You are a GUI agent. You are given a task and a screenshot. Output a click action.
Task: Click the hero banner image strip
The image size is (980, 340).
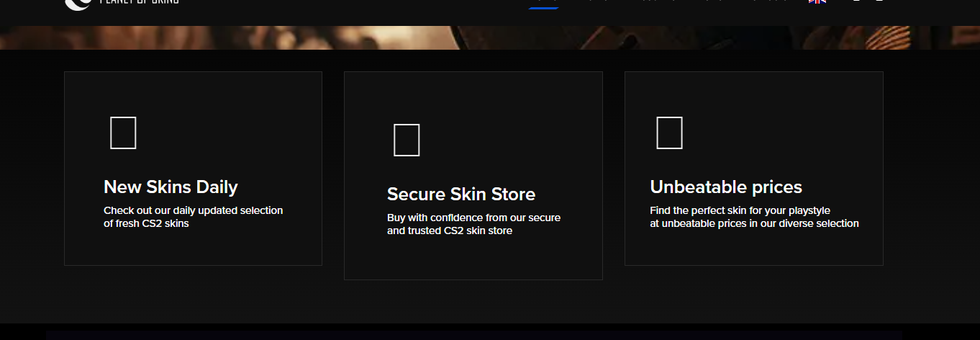(490, 37)
